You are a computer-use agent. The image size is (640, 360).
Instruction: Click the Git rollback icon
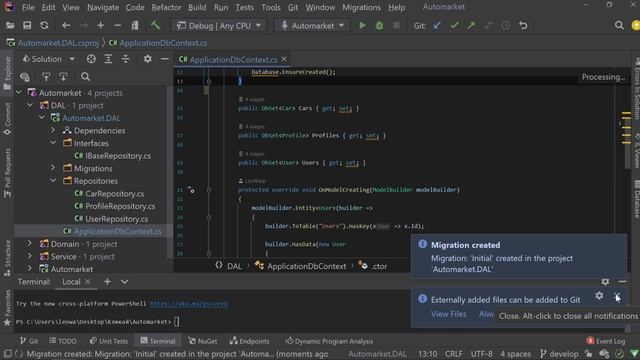tap(523, 26)
